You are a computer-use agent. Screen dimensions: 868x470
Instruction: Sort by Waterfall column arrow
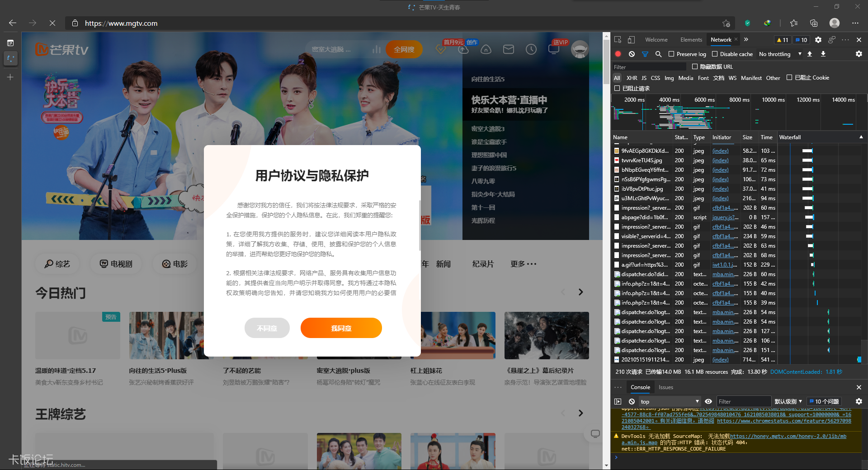tap(861, 137)
